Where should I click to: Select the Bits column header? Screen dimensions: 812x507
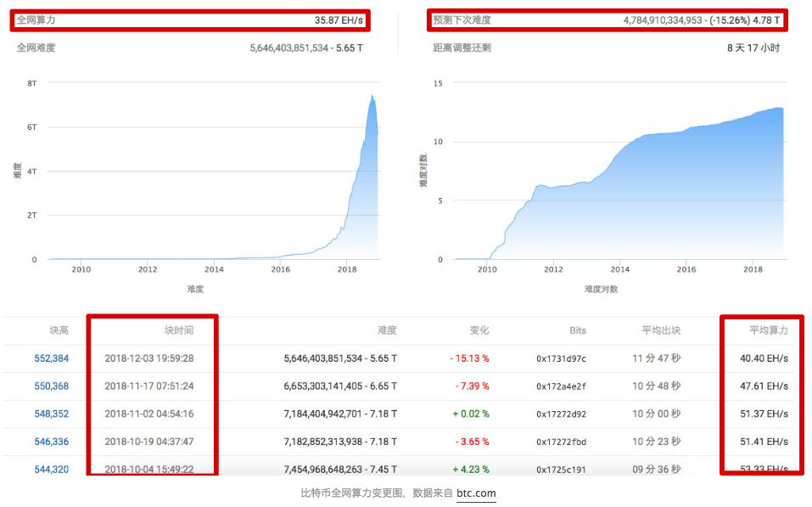(578, 330)
